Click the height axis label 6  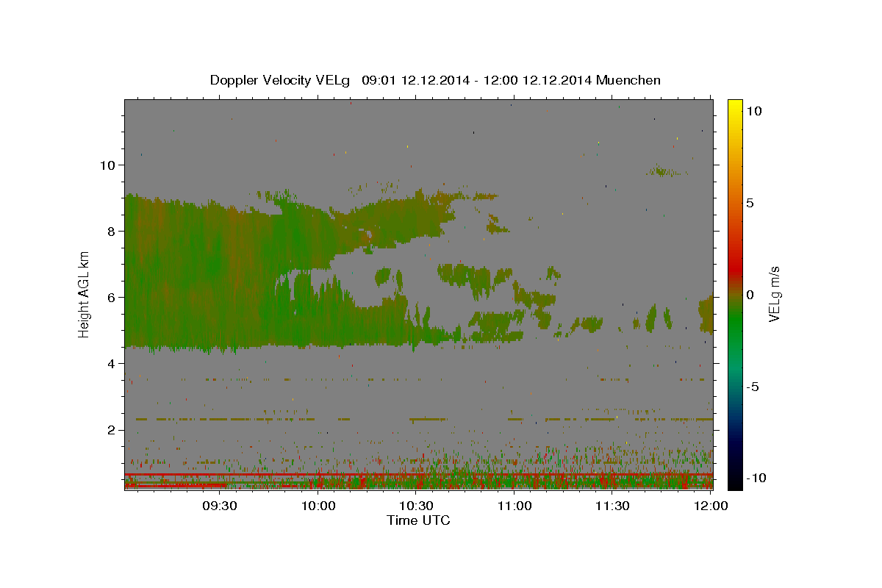tap(111, 297)
